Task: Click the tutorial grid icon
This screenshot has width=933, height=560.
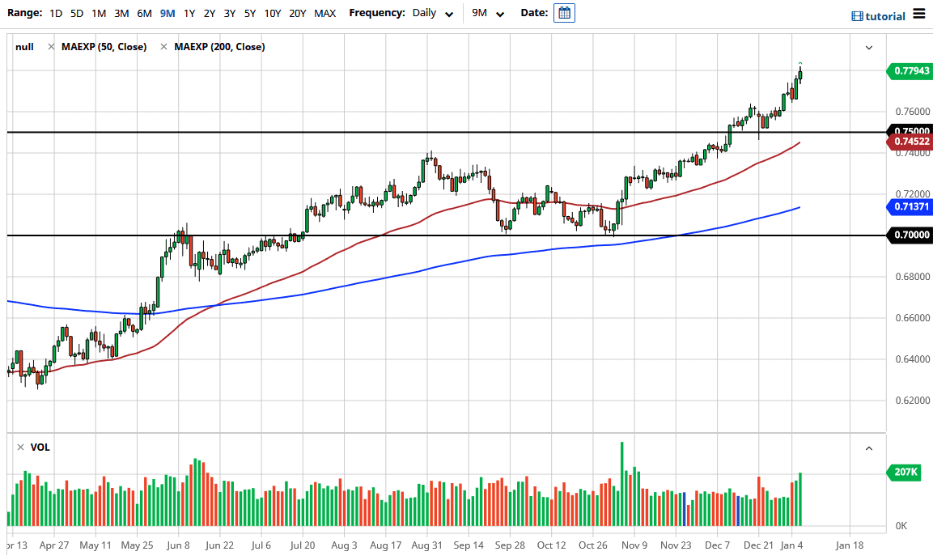Action: (856, 15)
